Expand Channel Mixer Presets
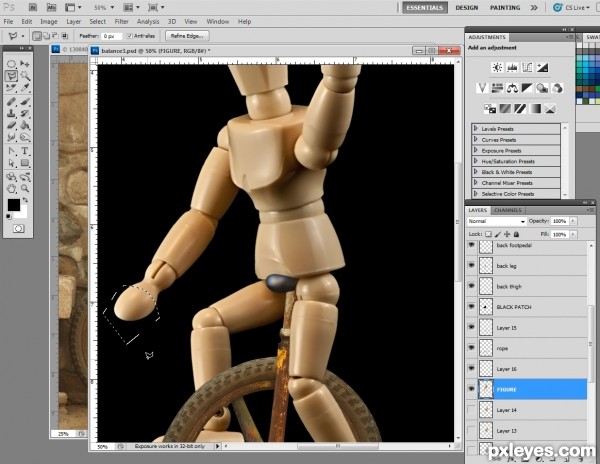The height and width of the screenshot is (464, 600). point(476,182)
